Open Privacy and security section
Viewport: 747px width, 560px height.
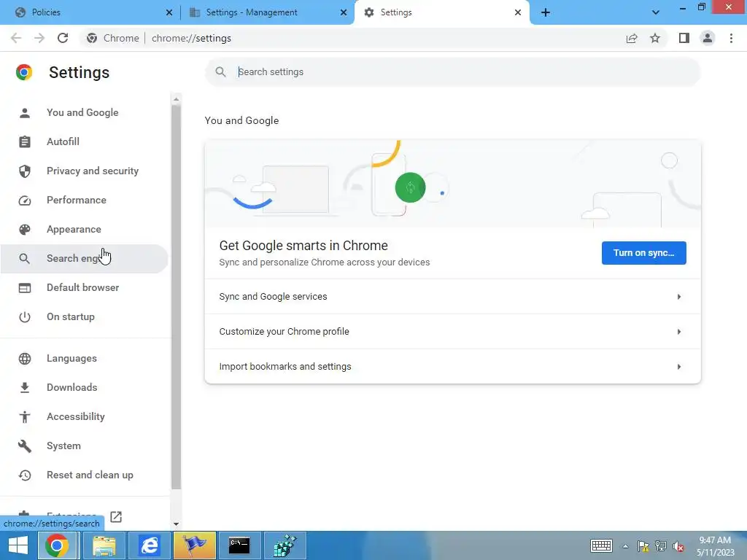pyautogui.click(x=85, y=171)
